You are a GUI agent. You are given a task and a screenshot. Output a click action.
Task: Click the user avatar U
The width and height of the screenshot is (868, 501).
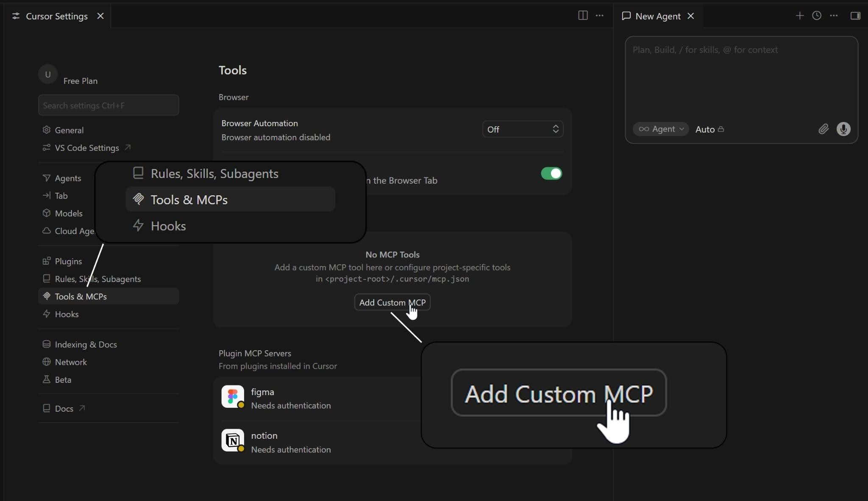click(48, 75)
